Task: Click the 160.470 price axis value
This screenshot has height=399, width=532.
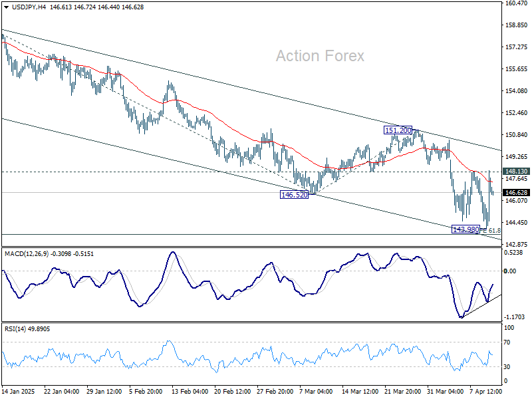Action: point(517,3)
